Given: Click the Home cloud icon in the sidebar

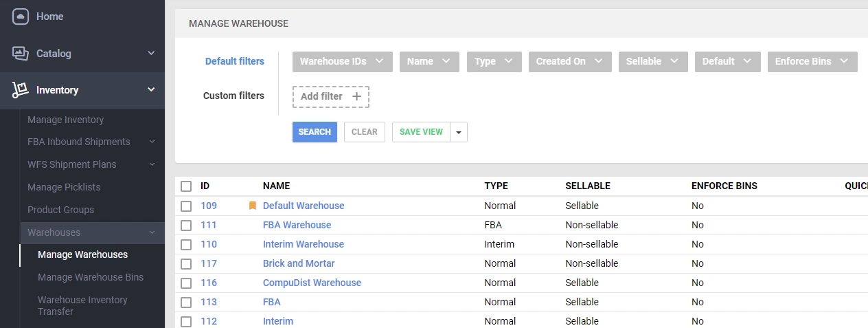Looking at the screenshot, I should coord(21,17).
